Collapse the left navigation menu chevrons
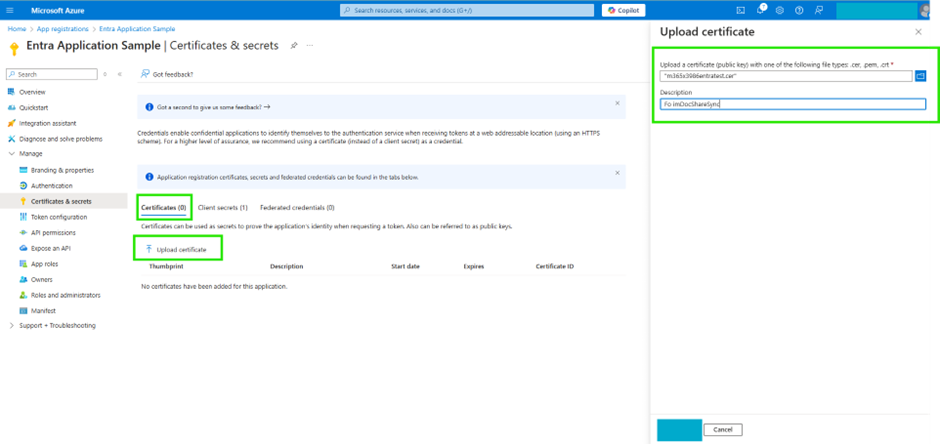The image size is (940, 444). pyautogui.click(x=119, y=74)
